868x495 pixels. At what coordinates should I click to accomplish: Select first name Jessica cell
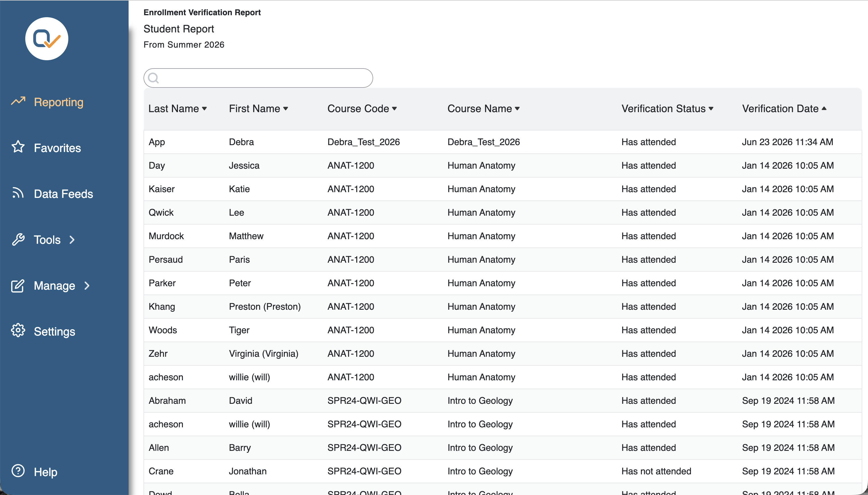click(x=244, y=165)
